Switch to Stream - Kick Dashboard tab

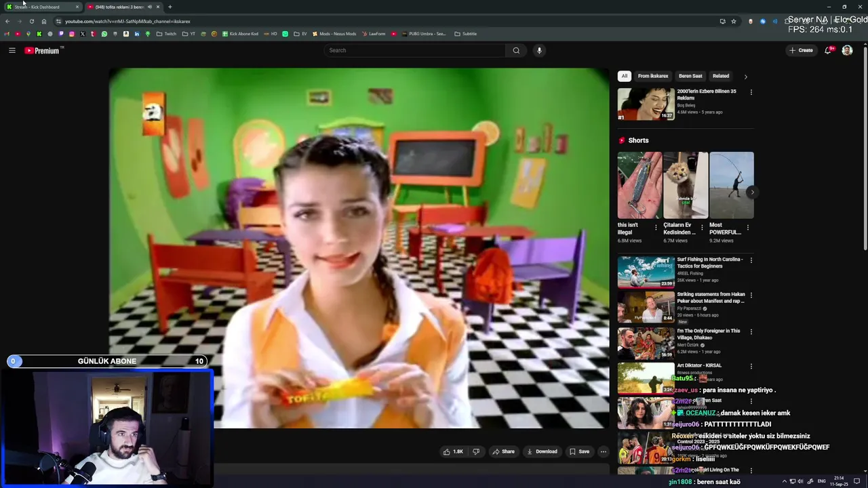pyautogui.click(x=42, y=7)
